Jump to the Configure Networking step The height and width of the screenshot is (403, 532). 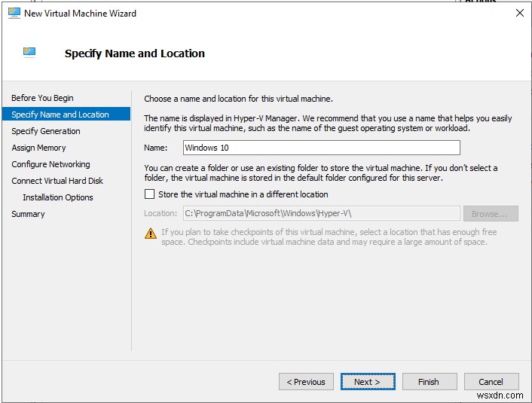click(x=50, y=164)
